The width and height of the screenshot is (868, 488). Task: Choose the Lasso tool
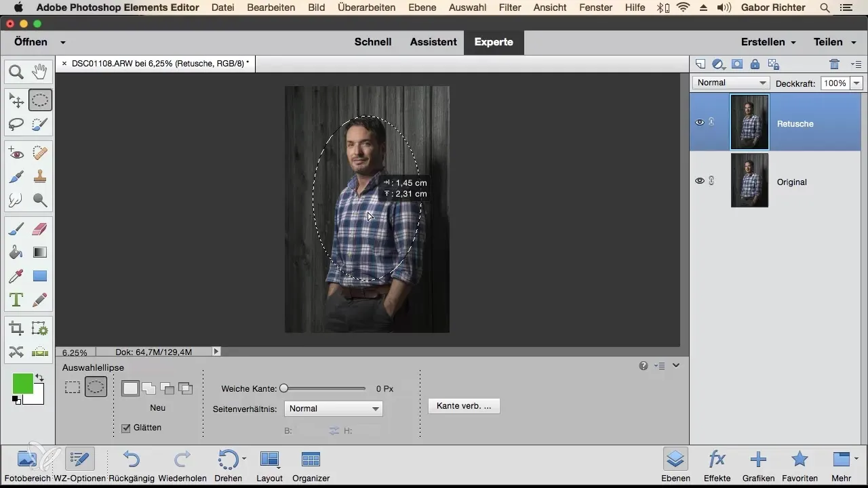coord(16,125)
